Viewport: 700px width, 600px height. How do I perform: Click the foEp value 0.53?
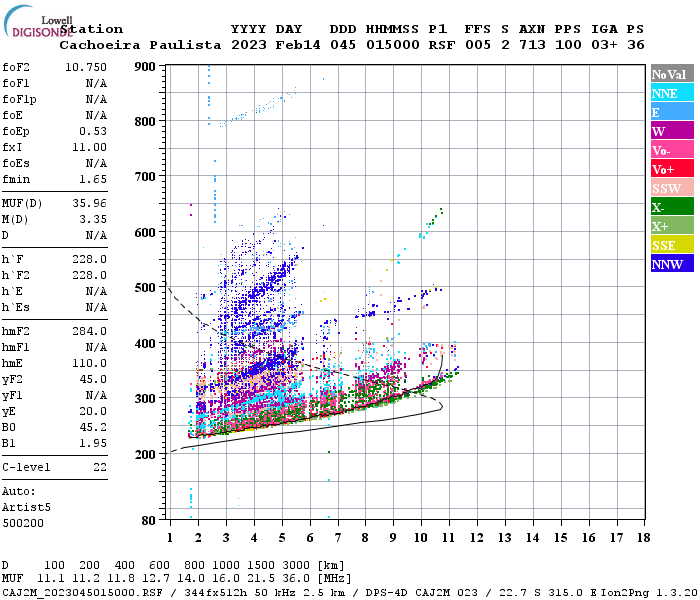coord(93,131)
